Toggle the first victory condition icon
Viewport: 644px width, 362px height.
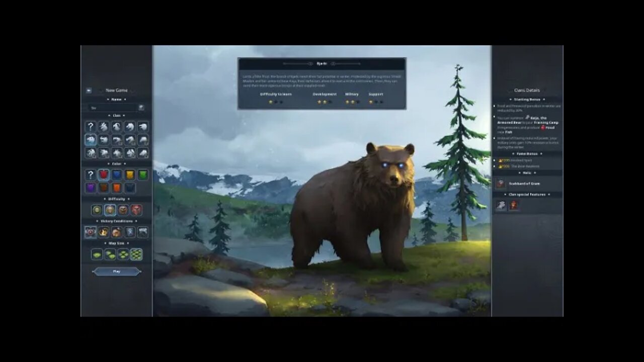pos(91,232)
